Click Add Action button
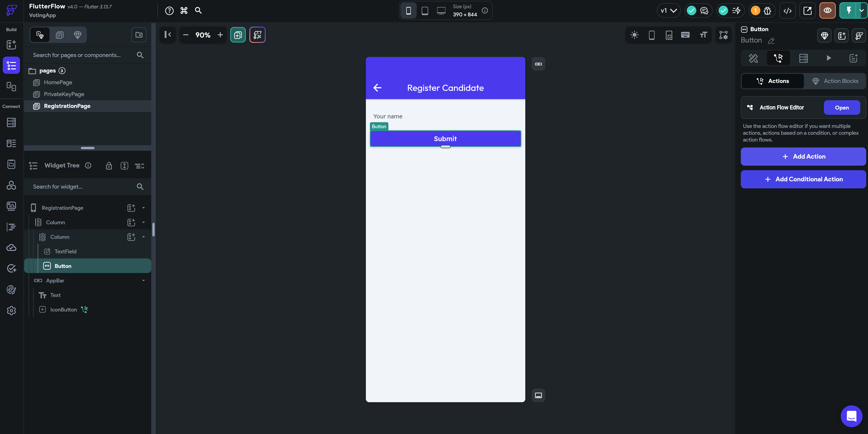Screen dimensions: 868x434 click(x=804, y=156)
